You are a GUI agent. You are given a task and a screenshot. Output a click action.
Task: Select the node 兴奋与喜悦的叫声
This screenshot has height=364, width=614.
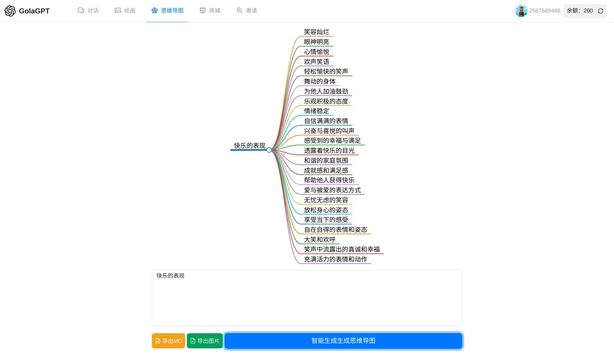coord(329,131)
